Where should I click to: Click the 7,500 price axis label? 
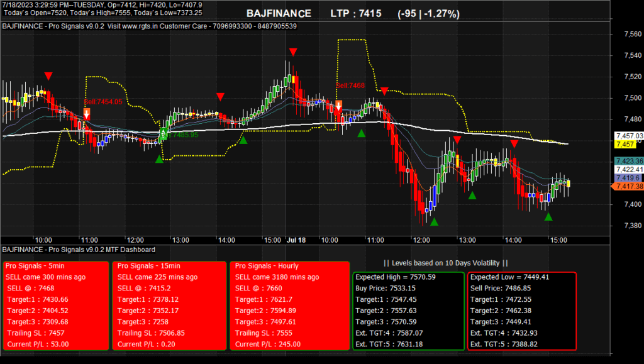coord(633,98)
